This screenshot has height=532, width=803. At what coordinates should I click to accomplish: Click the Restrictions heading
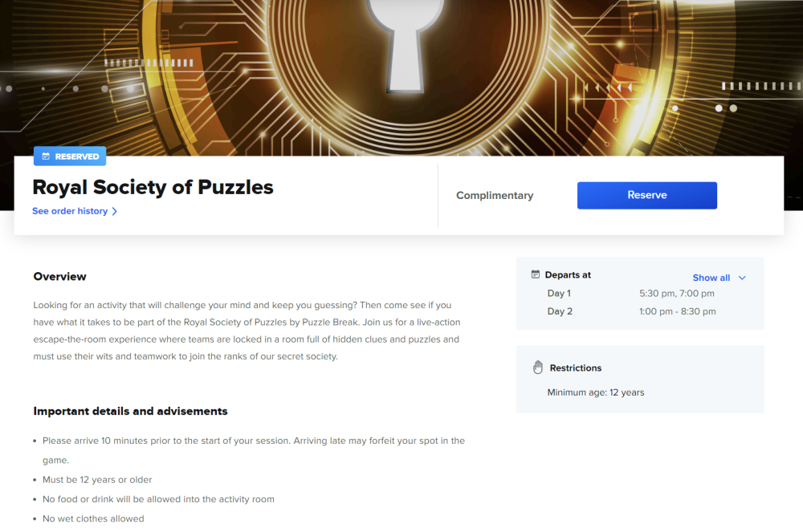pyautogui.click(x=576, y=368)
